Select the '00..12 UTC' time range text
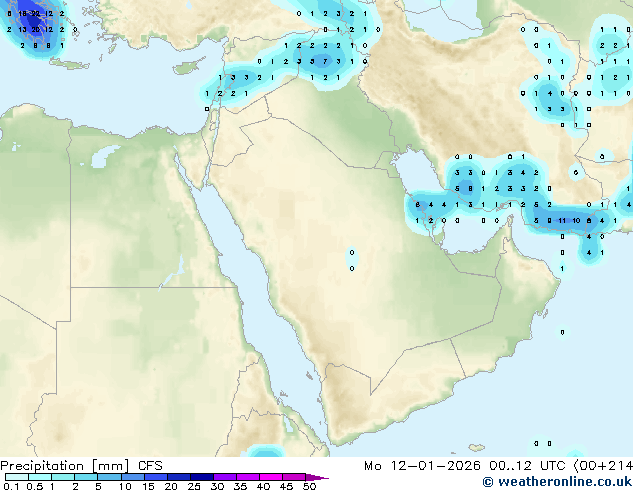 [527, 466]
